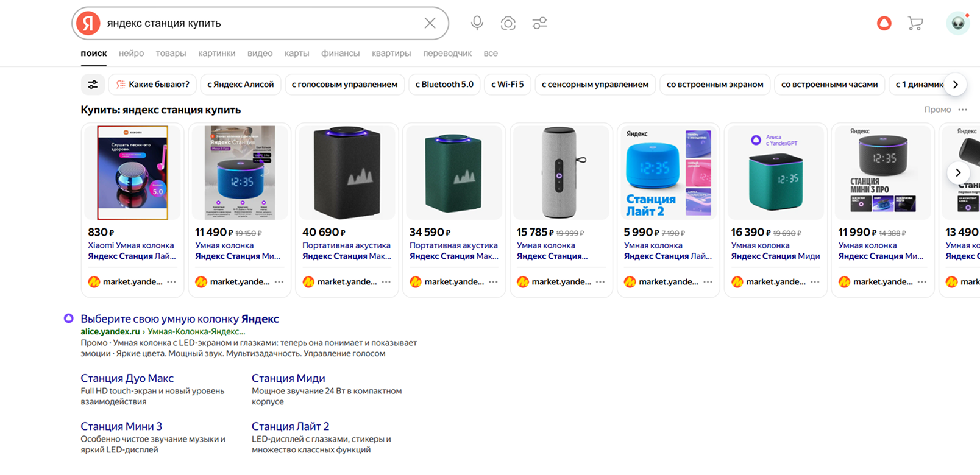Enable the "с голосовым управлением" filter

click(344, 85)
